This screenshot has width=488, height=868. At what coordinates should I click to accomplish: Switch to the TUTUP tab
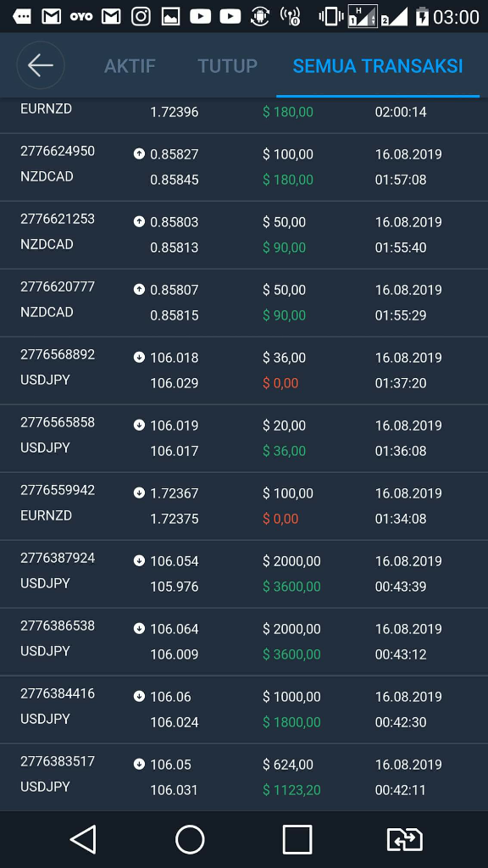[227, 66]
